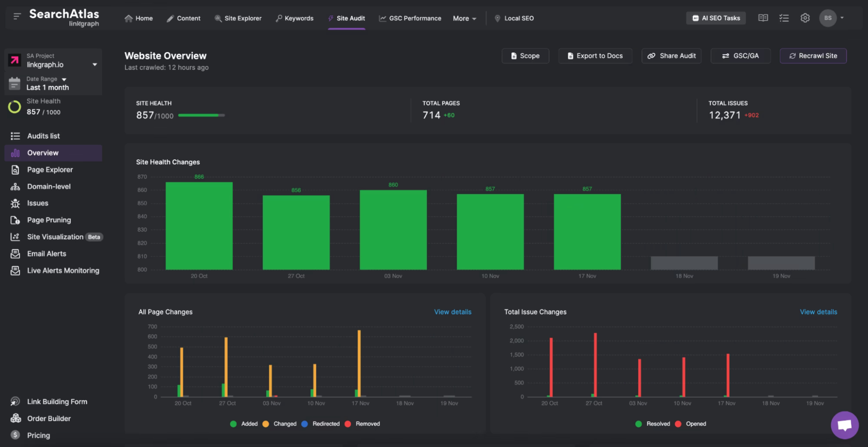Viewport: 868px width, 447px height.
Task: Select Page Pruning from the sidebar
Action: [x=49, y=220]
